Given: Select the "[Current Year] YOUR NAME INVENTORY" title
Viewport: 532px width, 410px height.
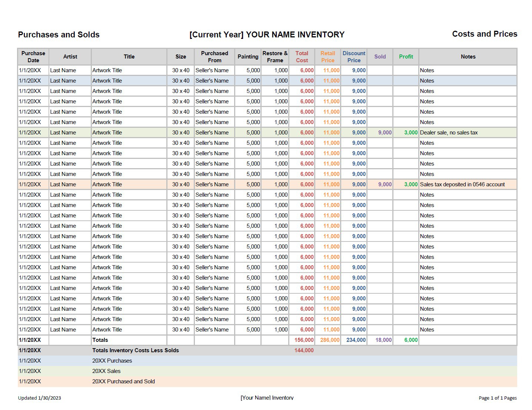Looking at the screenshot, I should pyautogui.click(x=267, y=35).
